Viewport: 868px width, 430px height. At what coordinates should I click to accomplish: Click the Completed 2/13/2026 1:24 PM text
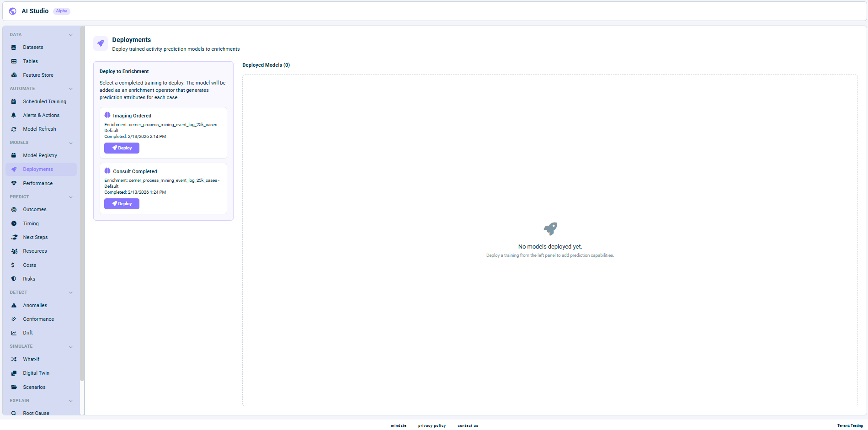coord(135,192)
